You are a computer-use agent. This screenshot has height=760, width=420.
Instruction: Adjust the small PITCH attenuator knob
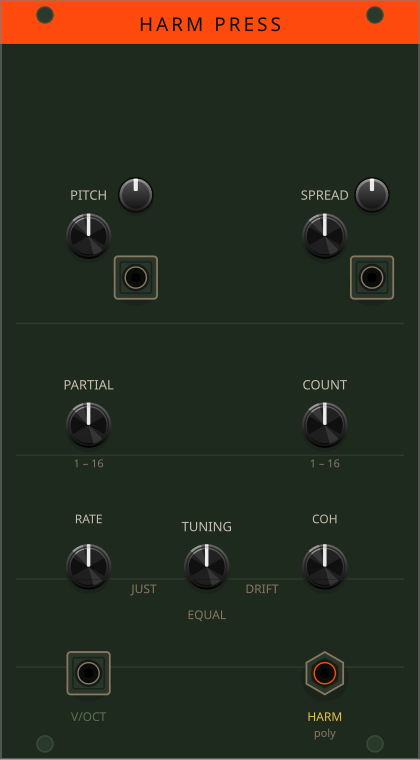tap(136, 195)
